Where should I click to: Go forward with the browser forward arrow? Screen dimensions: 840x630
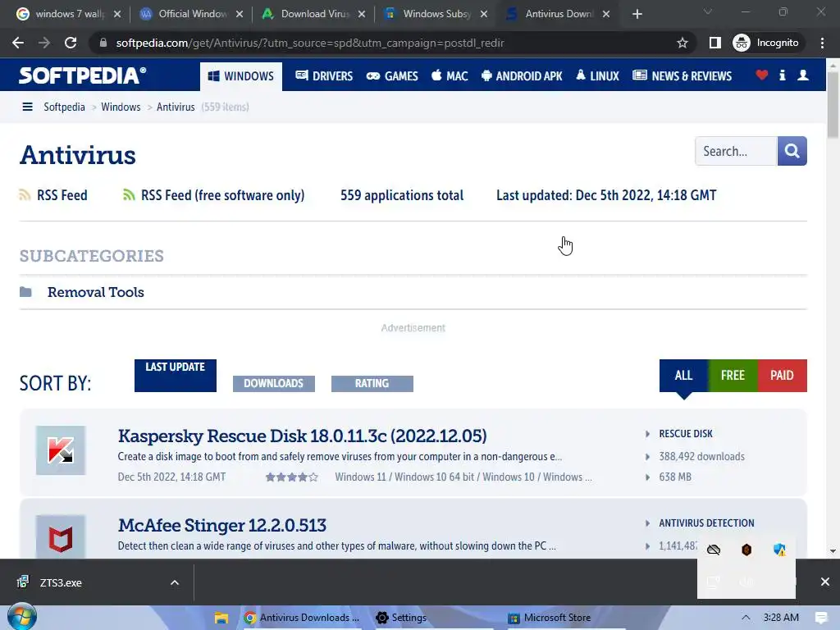(44, 43)
